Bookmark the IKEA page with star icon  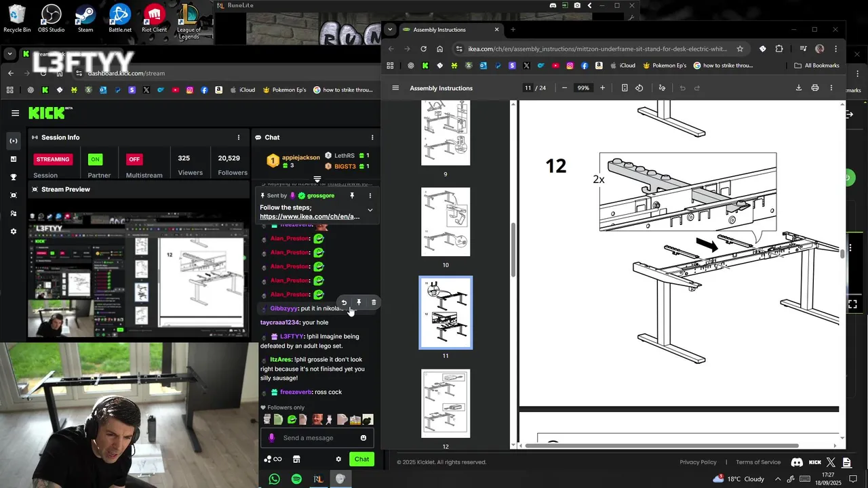tap(740, 49)
